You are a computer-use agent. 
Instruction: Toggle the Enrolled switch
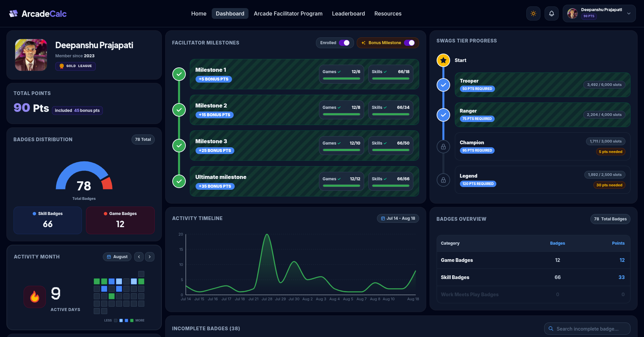click(344, 43)
